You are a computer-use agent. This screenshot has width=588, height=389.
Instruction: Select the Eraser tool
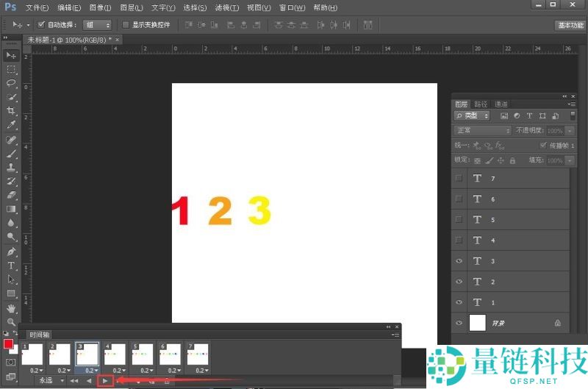click(11, 195)
